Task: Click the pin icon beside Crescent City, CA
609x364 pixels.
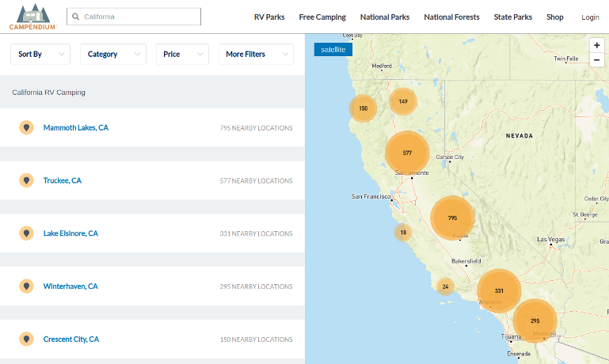Action: click(26, 339)
